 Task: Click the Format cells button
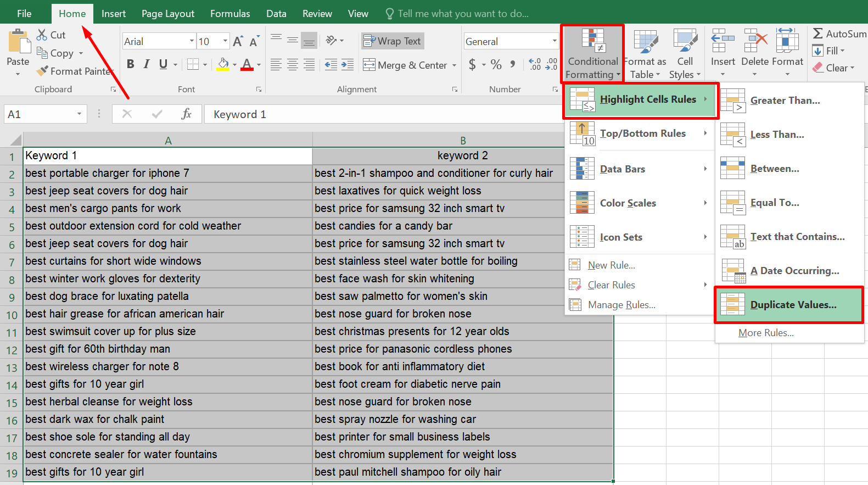tap(787, 54)
